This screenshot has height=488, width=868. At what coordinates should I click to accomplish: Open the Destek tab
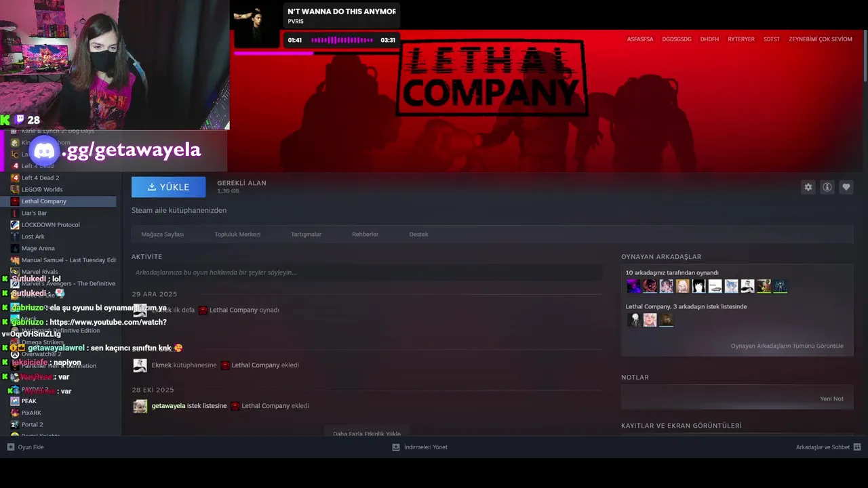[x=418, y=235]
